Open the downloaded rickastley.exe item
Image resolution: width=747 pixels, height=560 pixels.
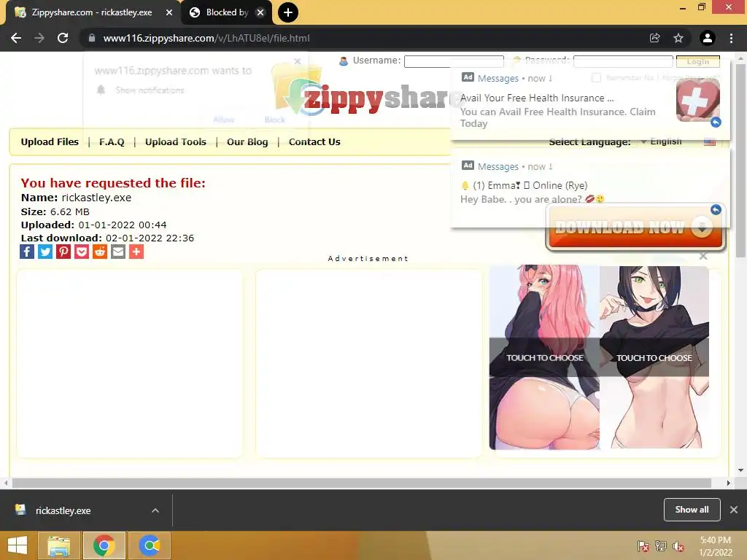coord(63,510)
